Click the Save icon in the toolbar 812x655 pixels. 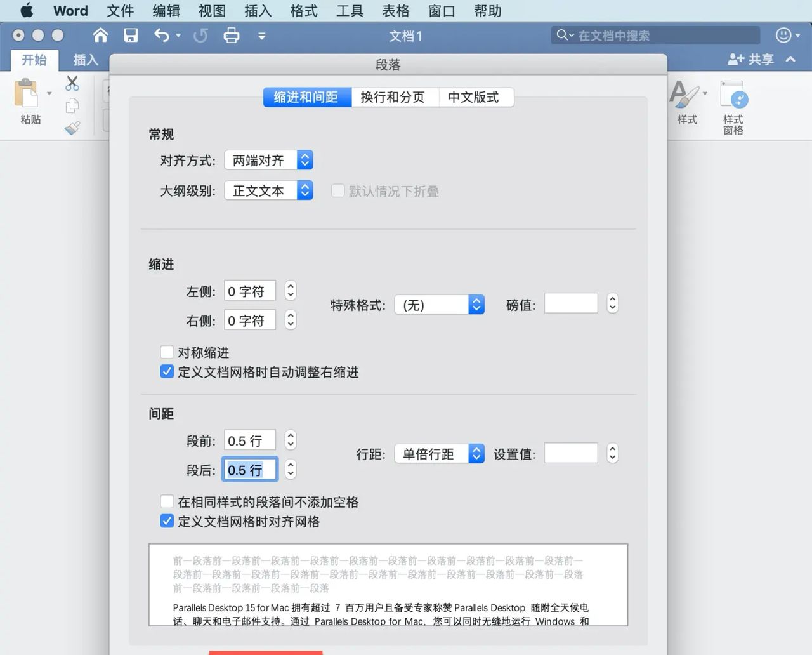click(131, 36)
